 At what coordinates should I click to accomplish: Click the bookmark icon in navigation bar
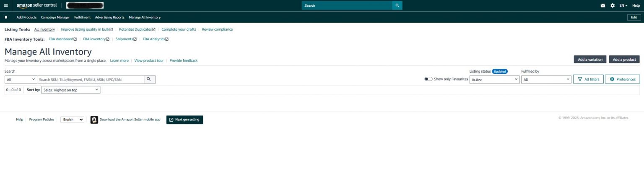coord(6,17)
